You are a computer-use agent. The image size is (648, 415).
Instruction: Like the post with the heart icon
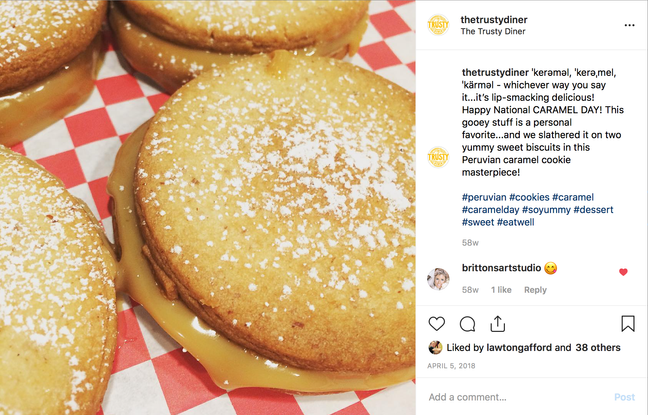(x=437, y=324)
